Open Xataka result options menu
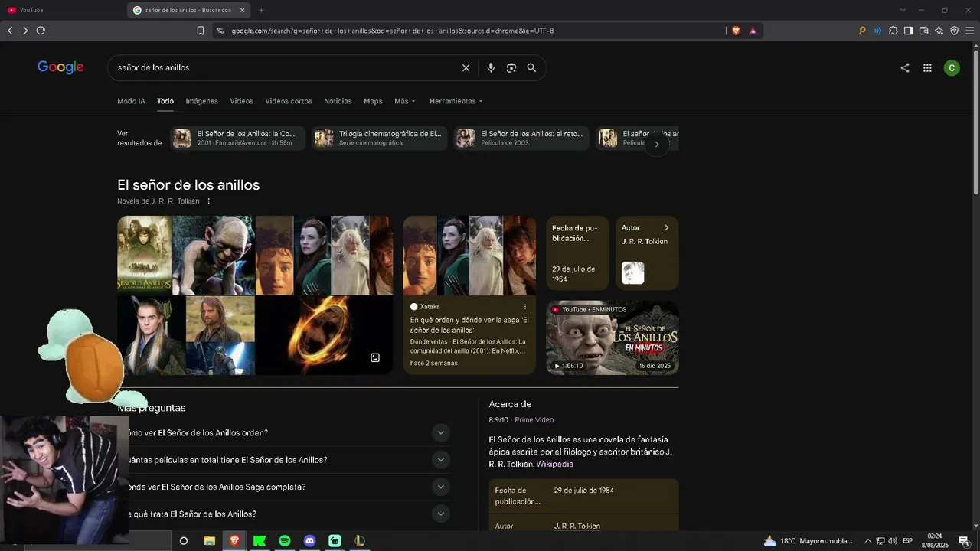 525,307
